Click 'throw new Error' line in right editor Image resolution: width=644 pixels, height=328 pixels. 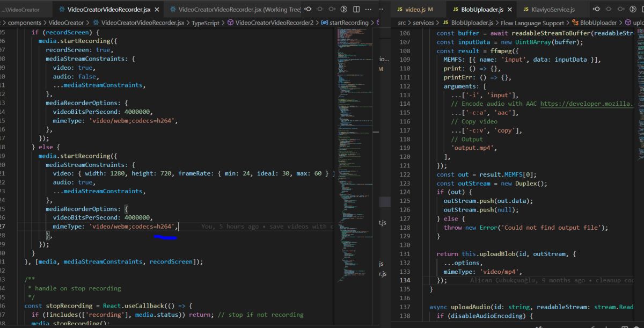point(526,228)
